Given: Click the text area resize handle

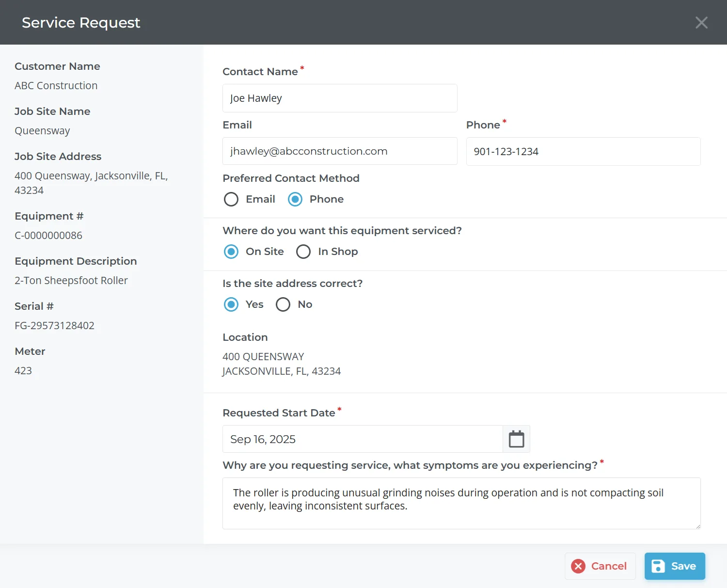Looking at the screenshot, I should point(697,526).
